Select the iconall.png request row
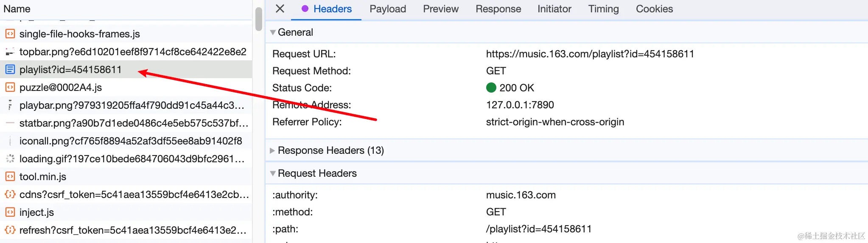The image size is (868, 243). pos(126,141)
